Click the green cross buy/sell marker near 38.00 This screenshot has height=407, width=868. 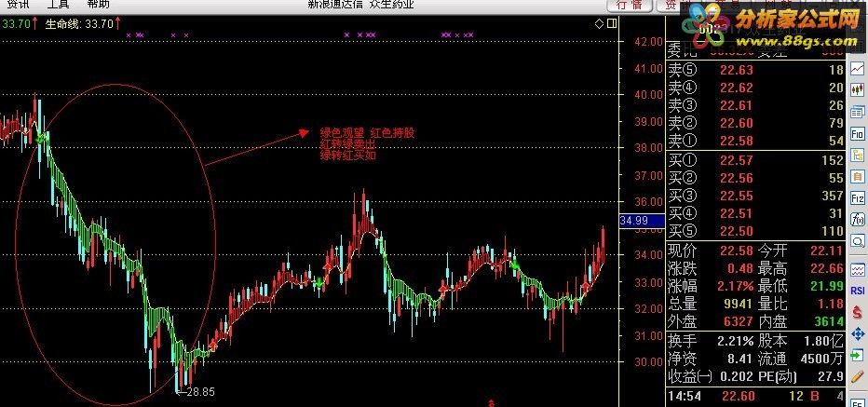click(39, 140)
